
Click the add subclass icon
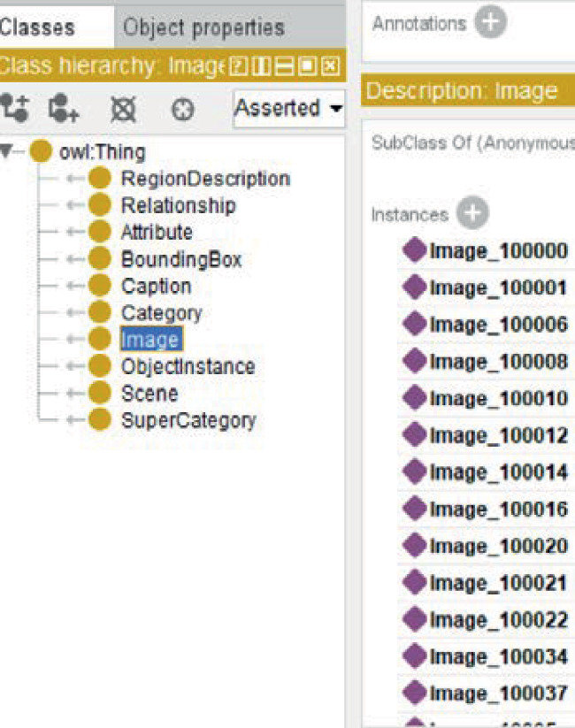click(14, 108)
